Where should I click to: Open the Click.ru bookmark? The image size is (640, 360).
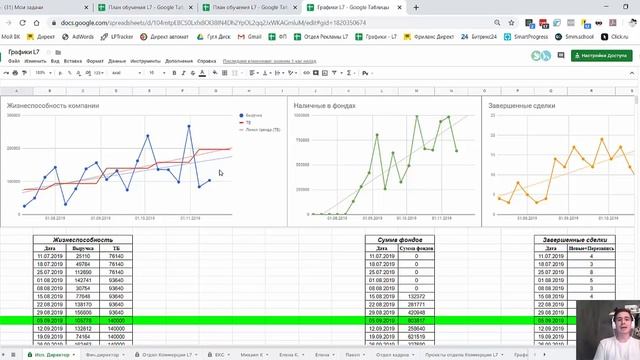615,37
